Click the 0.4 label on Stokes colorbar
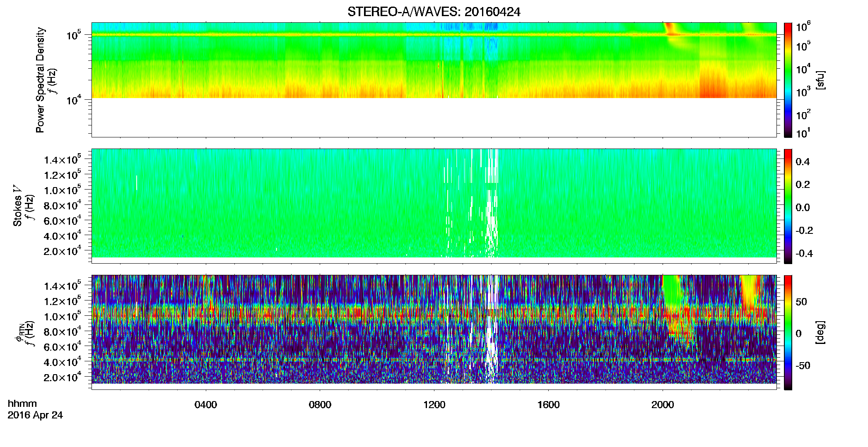 [803, 162]
